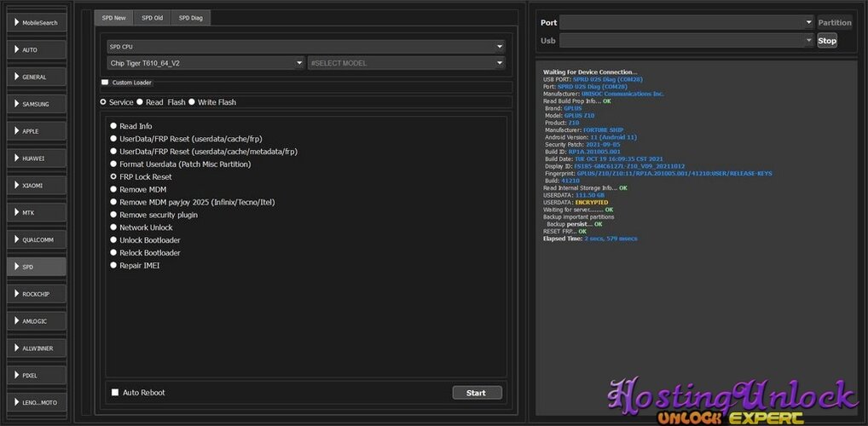Image resolution: width=868 pixels, height=426 pixels.
Task: Expand the SPD CPU dropdown
Action: (x=306, y=47)
